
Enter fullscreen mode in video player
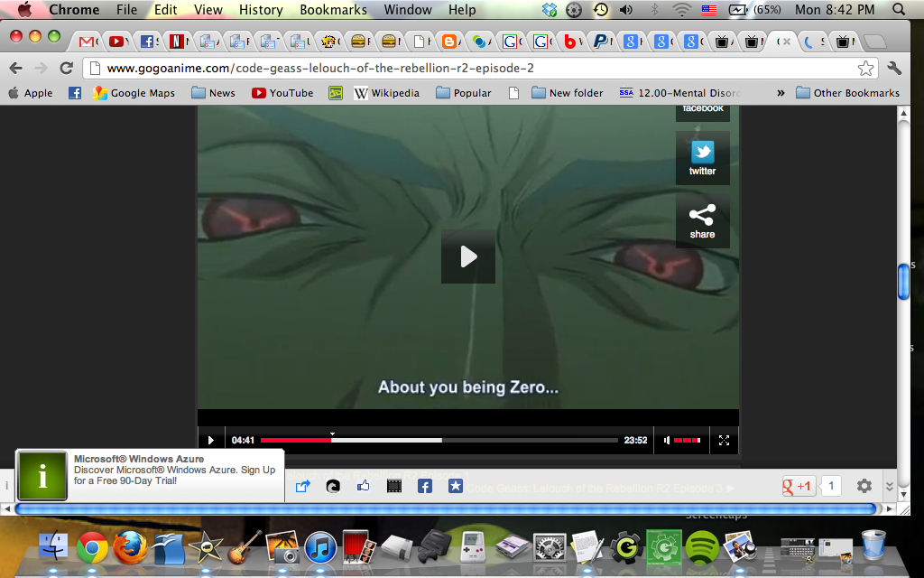coord(725,440)
